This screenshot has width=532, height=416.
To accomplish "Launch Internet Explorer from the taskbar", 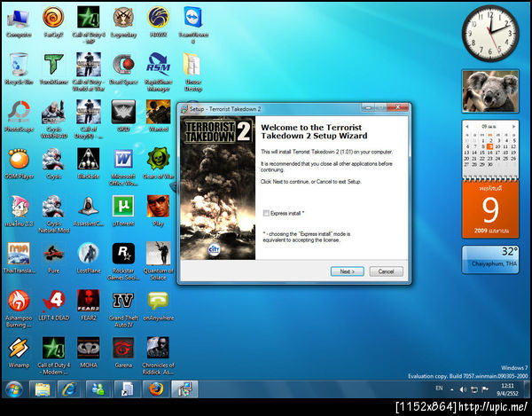I will [x=70, y=389].
